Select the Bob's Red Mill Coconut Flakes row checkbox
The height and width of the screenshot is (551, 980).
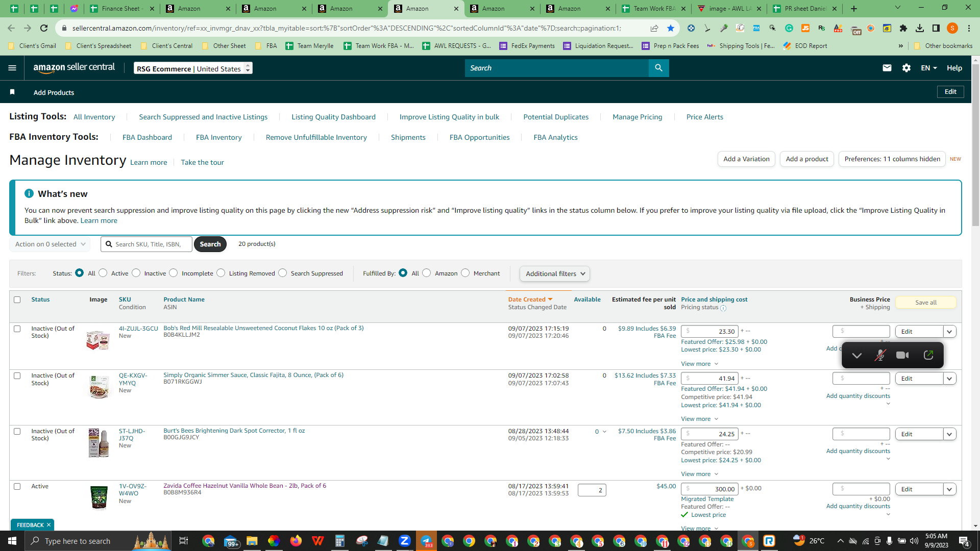pyautogui.click(x=17, y=329)
